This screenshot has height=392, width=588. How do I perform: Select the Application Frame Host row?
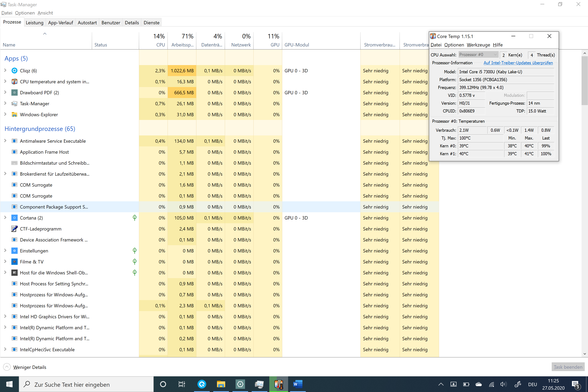click(220, 152)
